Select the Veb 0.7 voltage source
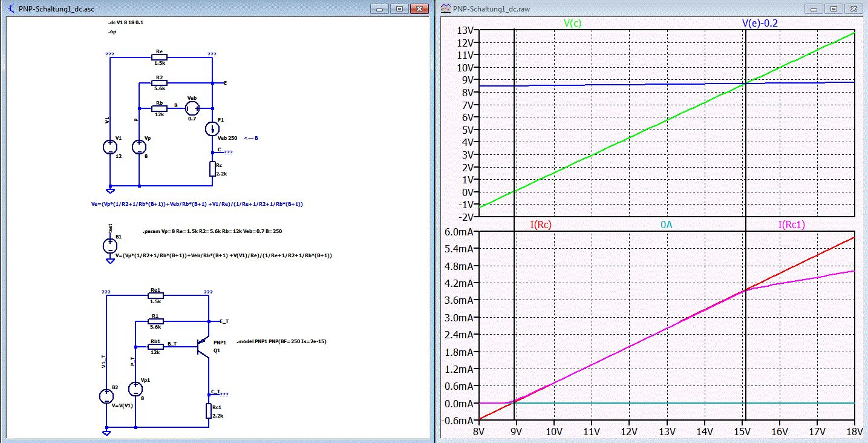Image resolution: width=868 pixels, height=443 pixels. pyautogui.click(x=192, y=108)
